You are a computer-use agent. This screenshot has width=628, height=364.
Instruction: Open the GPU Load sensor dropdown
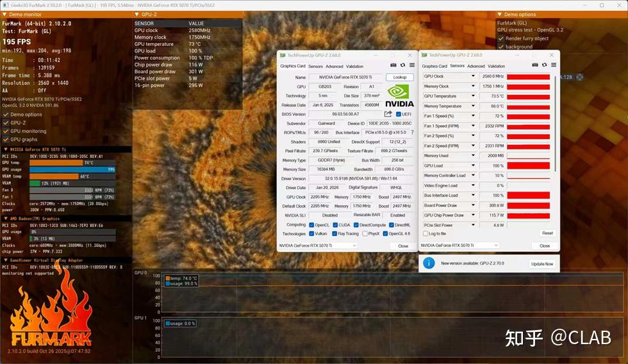click(473, 165)
